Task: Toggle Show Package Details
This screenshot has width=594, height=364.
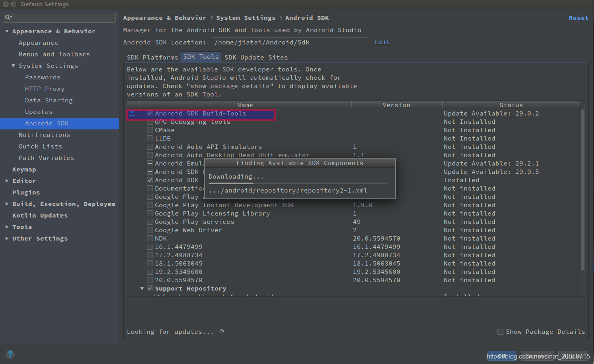Action: pos(500,331)
